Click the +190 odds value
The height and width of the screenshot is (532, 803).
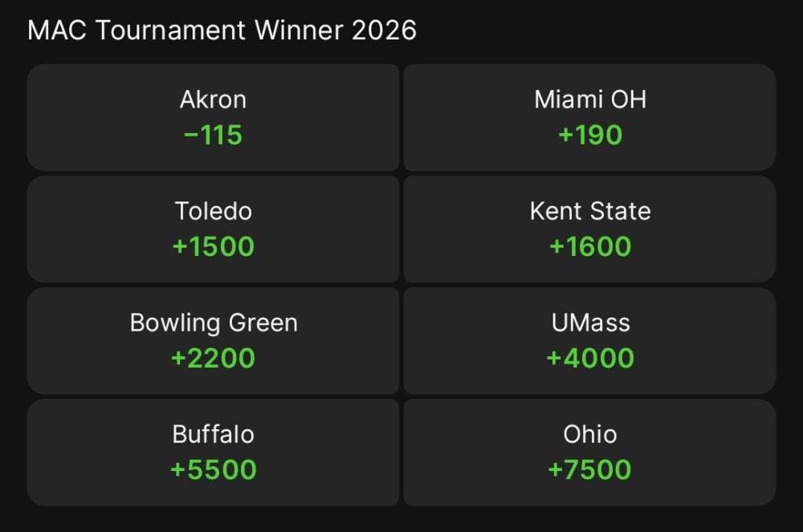tap(590, 135)
